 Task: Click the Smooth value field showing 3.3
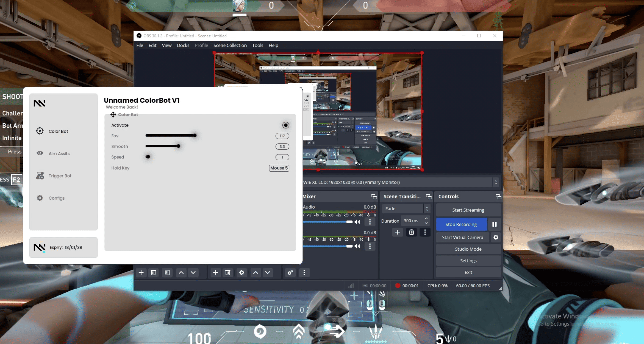pos(282,147)
